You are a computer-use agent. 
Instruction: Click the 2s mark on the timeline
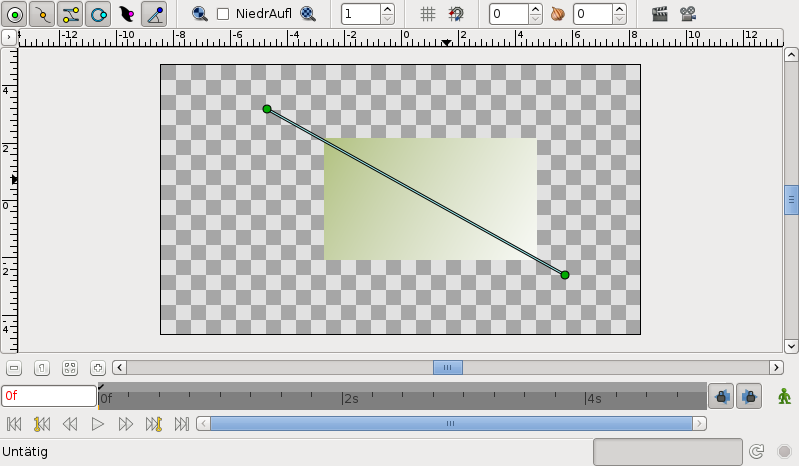pos(350,398)
